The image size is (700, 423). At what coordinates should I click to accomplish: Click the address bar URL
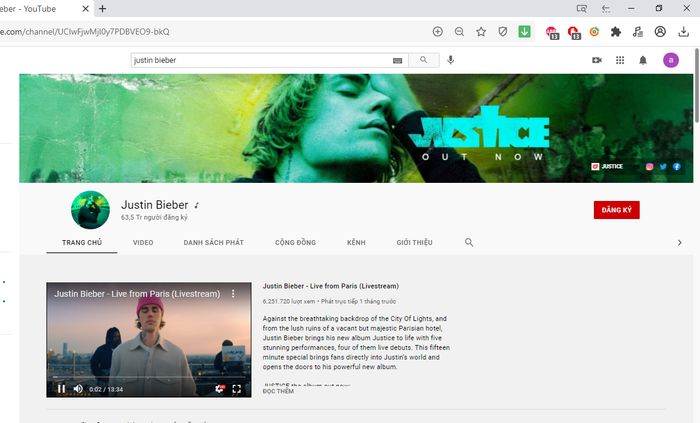pos(85,32)
